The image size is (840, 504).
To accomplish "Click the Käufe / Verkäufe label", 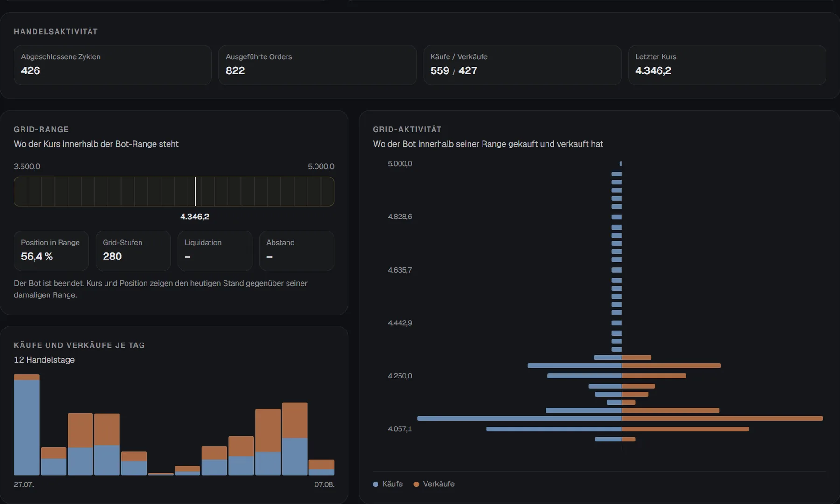I will (459, 56).
